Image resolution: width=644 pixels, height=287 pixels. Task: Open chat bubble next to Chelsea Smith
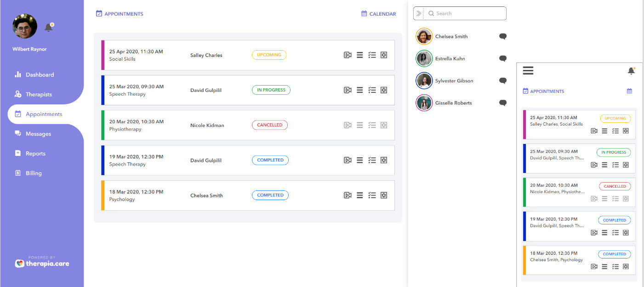[502, 37]
